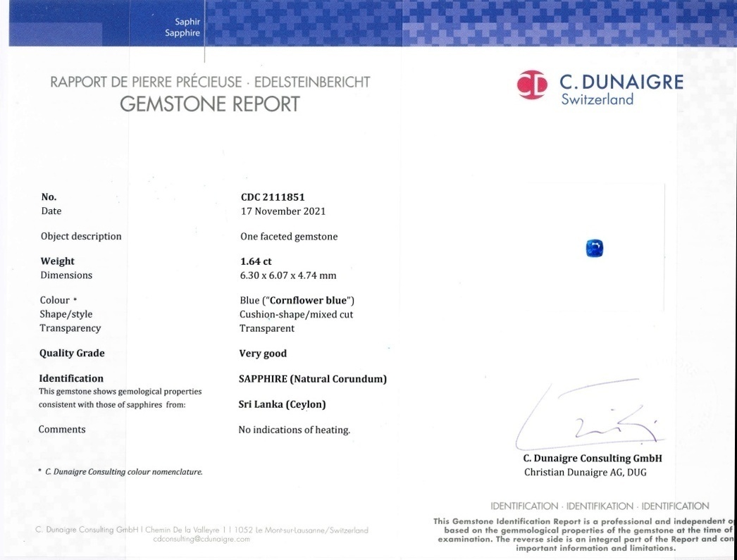Click the Date field label

pyautogui.click(x=51, y=211)
